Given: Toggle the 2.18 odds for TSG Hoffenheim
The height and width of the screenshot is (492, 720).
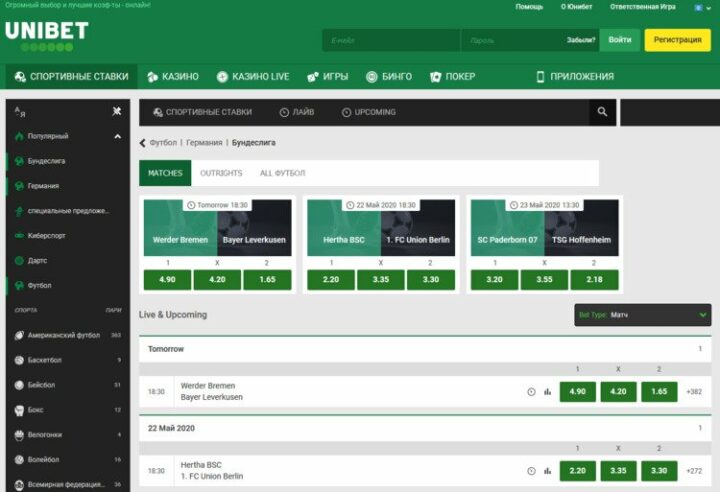Looking at the screenshot, I should (594, 280).
